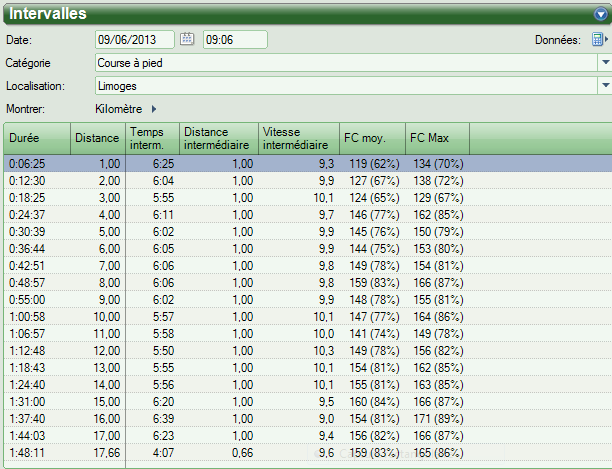
Task: Sort by the FC moy. column header
Action: (373, 138)
